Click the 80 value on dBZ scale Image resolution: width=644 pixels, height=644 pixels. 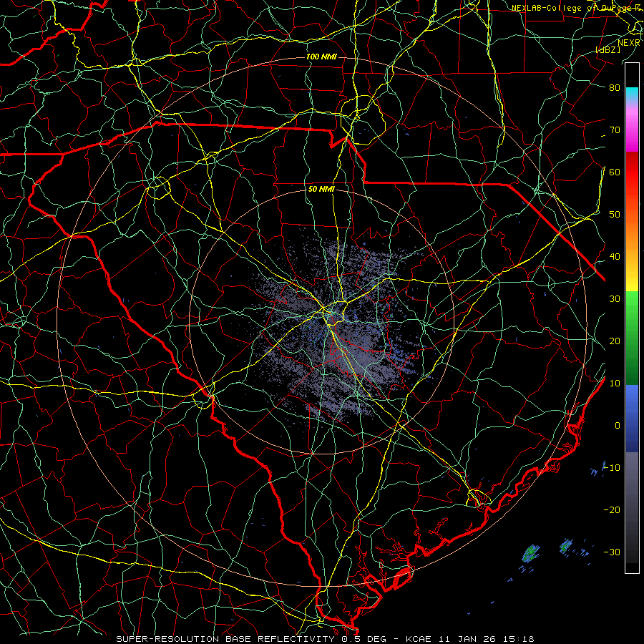point(615,88)
